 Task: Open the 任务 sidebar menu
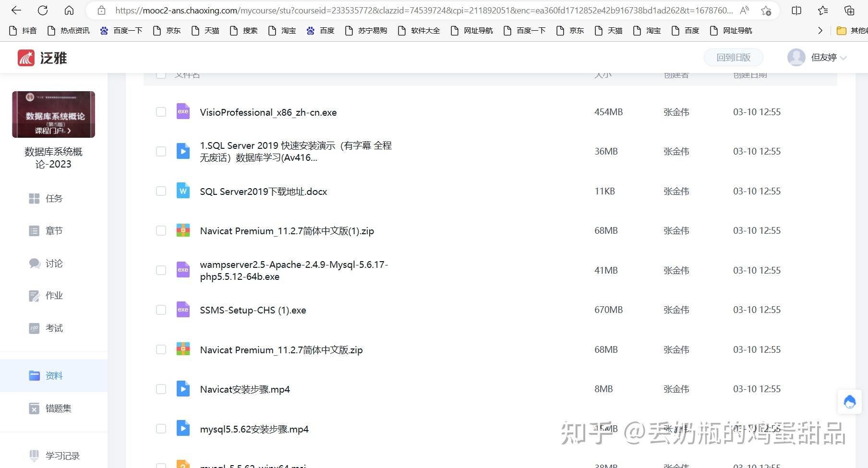(x=54, y=198)
